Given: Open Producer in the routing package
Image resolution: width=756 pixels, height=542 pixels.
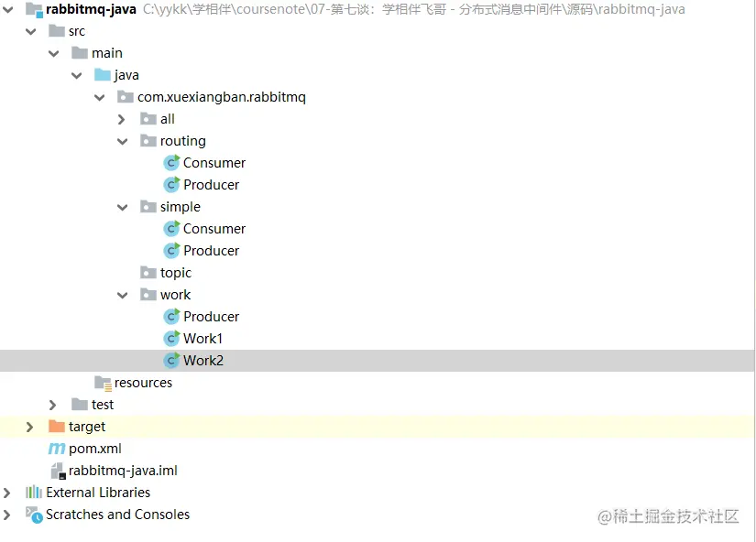Looking at the screenshot, I should click(x=211, y=185).
